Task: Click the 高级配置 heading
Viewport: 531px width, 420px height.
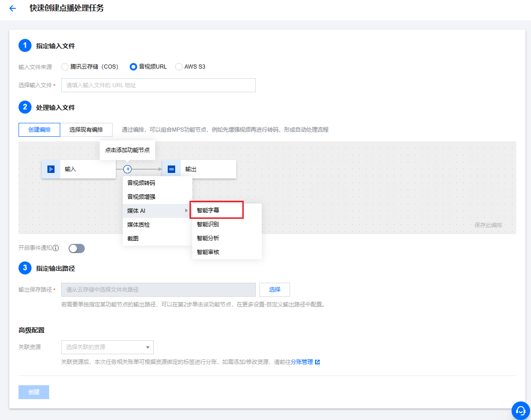Action: [32, 330]
